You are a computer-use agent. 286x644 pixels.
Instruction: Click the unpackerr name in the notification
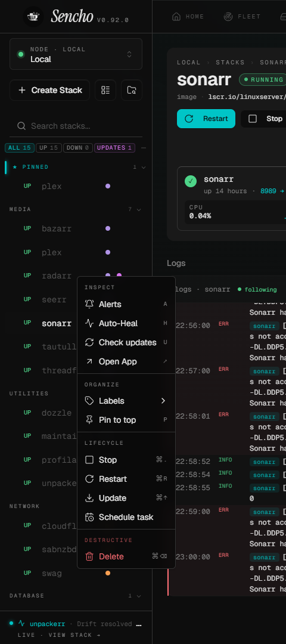[x=47, y=624]
